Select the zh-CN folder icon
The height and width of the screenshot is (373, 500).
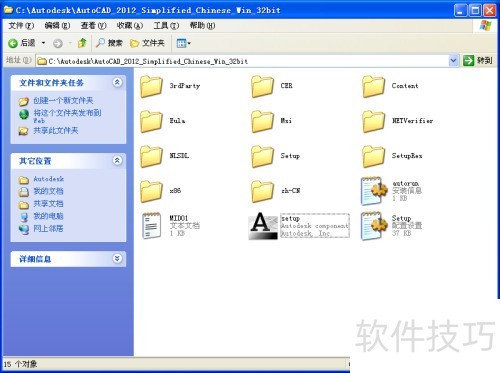[262, 191]
